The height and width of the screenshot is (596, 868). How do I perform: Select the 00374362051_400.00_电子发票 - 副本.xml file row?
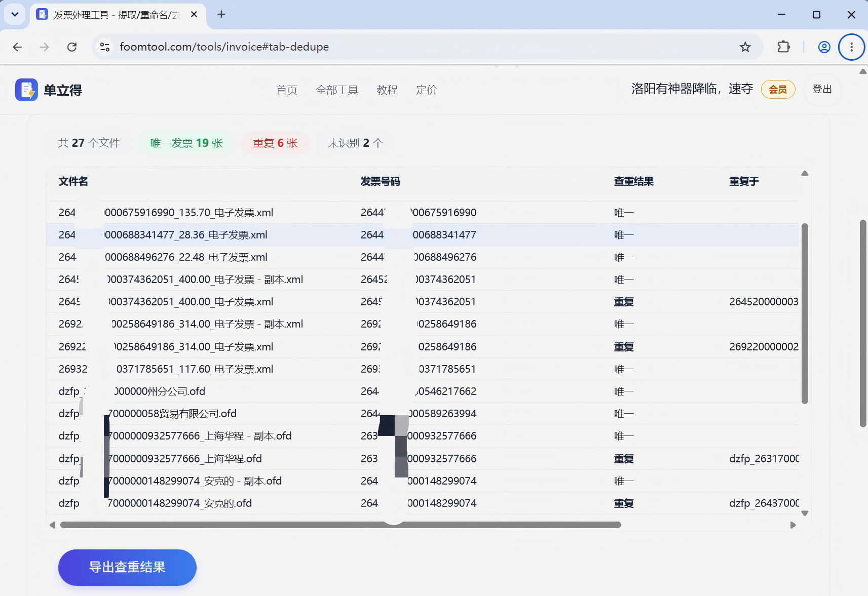pyautogui.click(x=423, y=280)
